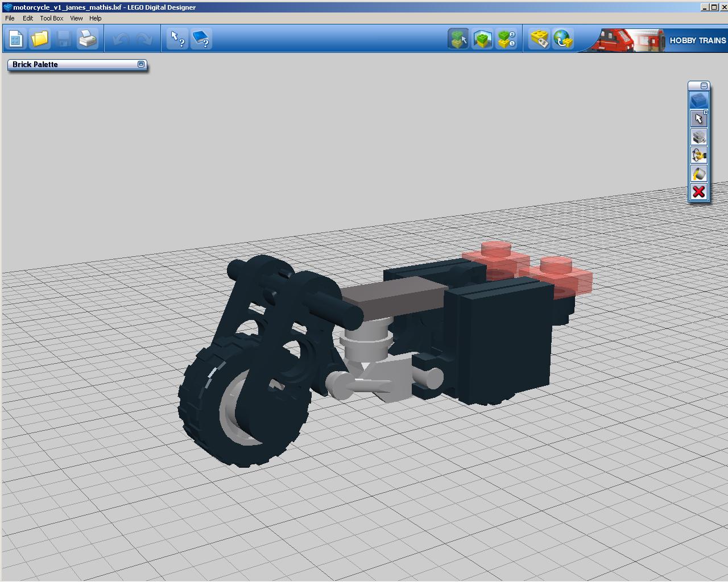Viewport: 728px width, 582px height.
Task: Open the Help menu
Action: click(96, 18)
